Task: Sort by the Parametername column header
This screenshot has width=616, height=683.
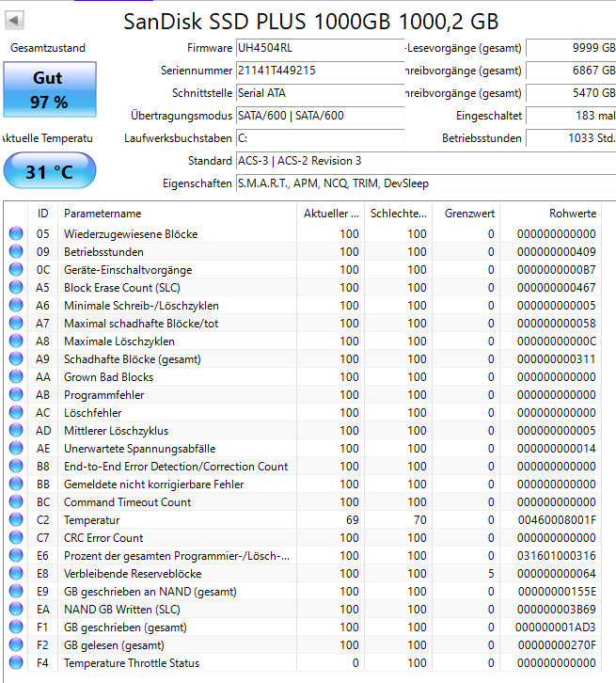Action: click(177, 214)
